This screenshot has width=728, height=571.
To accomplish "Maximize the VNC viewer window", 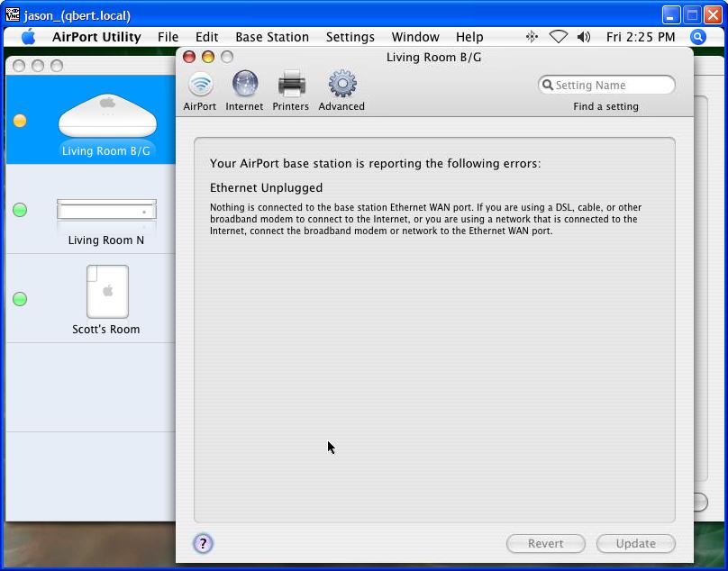I will point(692,14).
